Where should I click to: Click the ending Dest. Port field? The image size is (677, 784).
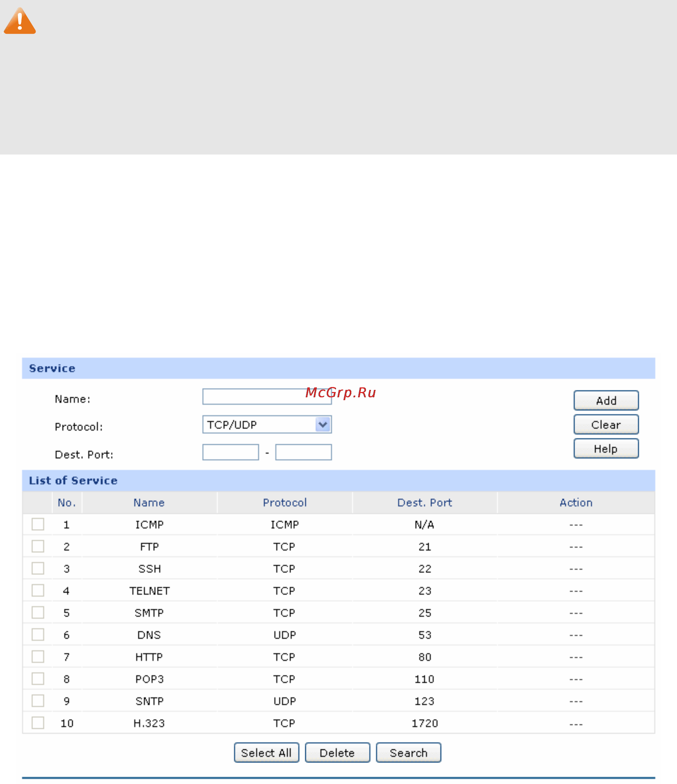304,452
